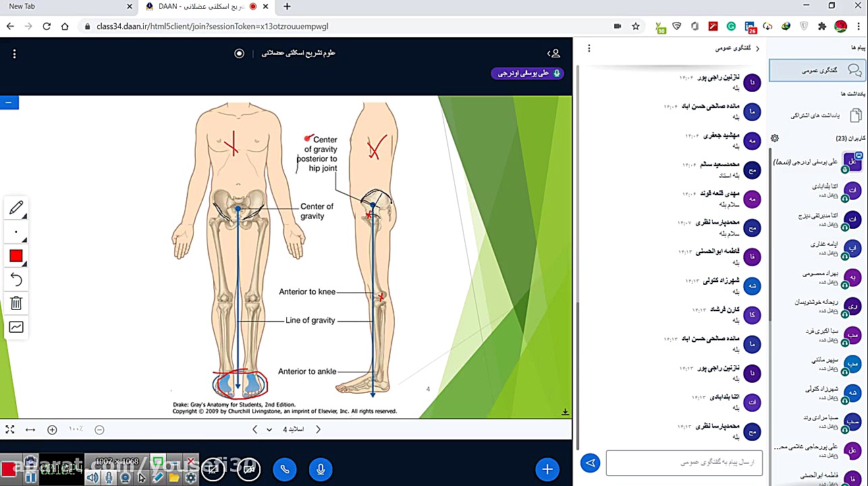
Task: Download the presentation using bottom-right arrow icon
Action: pyautogui.click(x=565, y=412)
